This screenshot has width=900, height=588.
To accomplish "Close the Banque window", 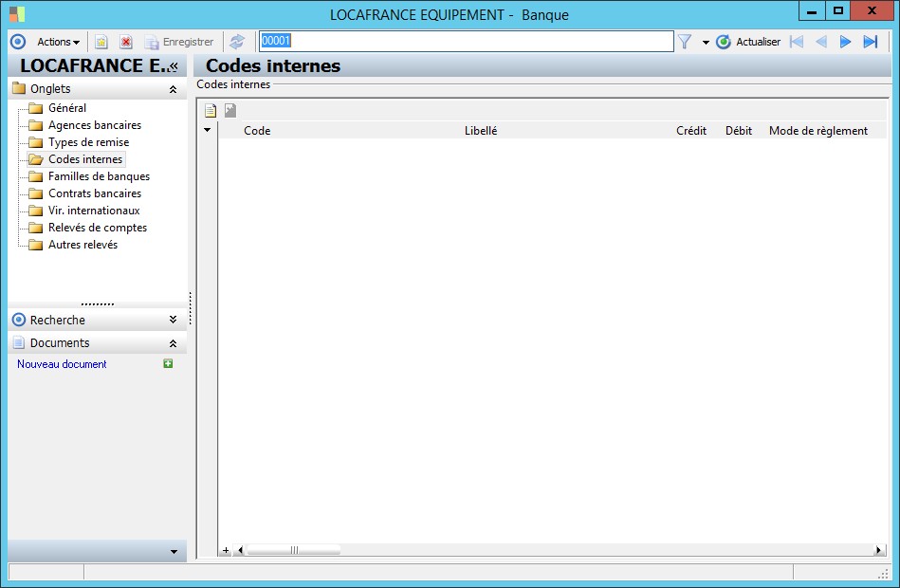I will (872, 11).
